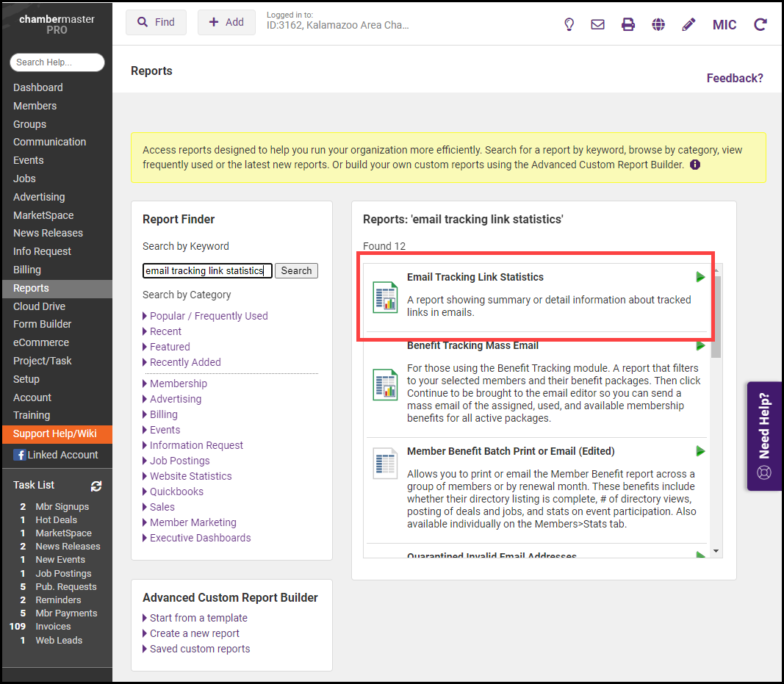Viewport: 784px width, 684px height.
Task: Refresh the Task List
Action: (x=96, y=486)
